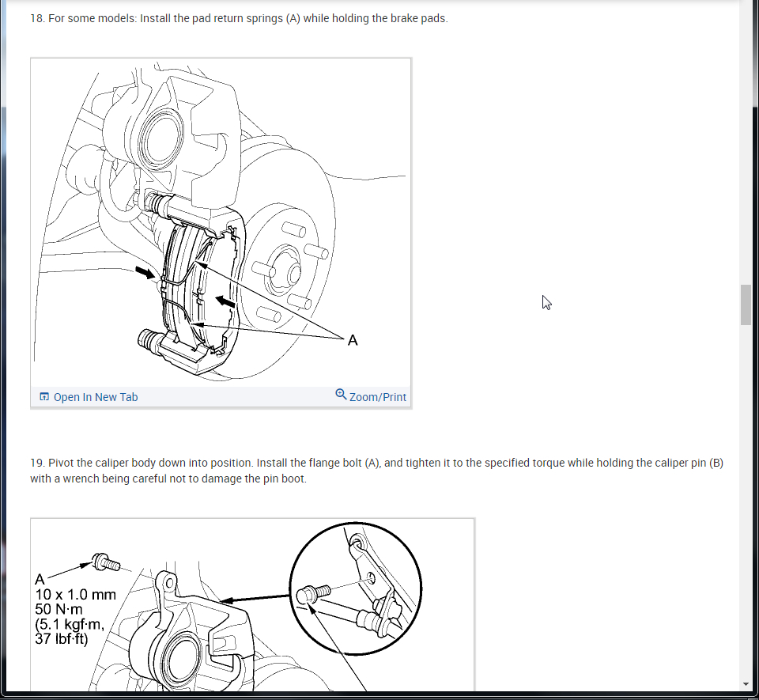Image resolution: width=759 pixels, height=700 pixels.
Task: Click the step 19 instruction paragraph
Action: click(376, 471)
